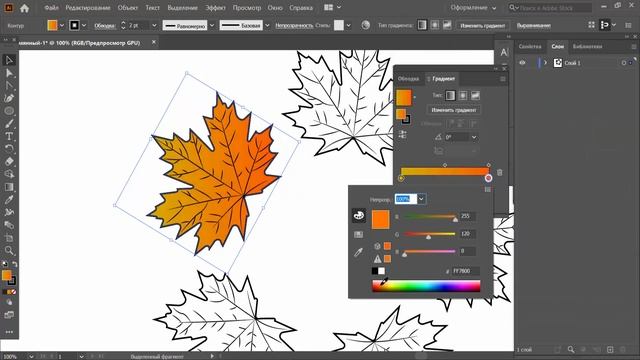Click the web-safe color cube icon

[378, 246]
